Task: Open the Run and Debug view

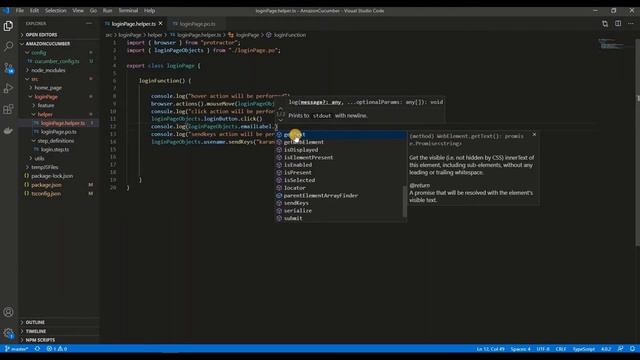Action: pyautogui.click(x=8, y=88)
